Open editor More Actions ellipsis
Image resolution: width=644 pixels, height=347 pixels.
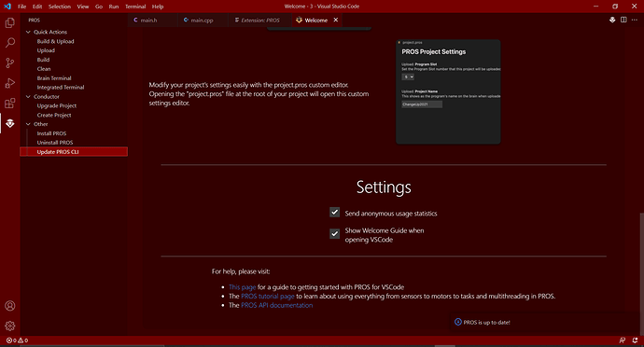click(635, 20)
